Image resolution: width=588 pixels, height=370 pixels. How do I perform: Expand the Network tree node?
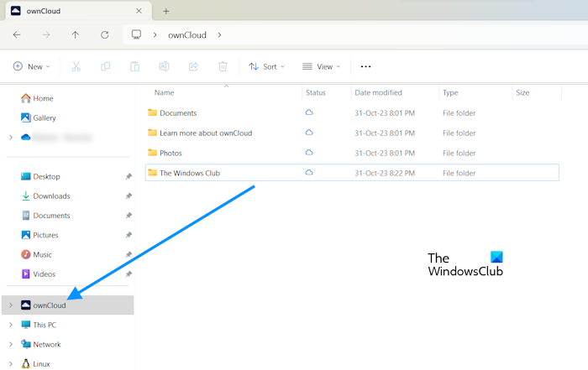[x=11, y=344]
